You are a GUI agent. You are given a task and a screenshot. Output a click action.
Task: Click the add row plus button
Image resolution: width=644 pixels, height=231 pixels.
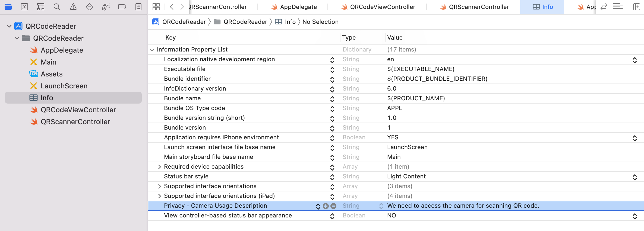326,206
